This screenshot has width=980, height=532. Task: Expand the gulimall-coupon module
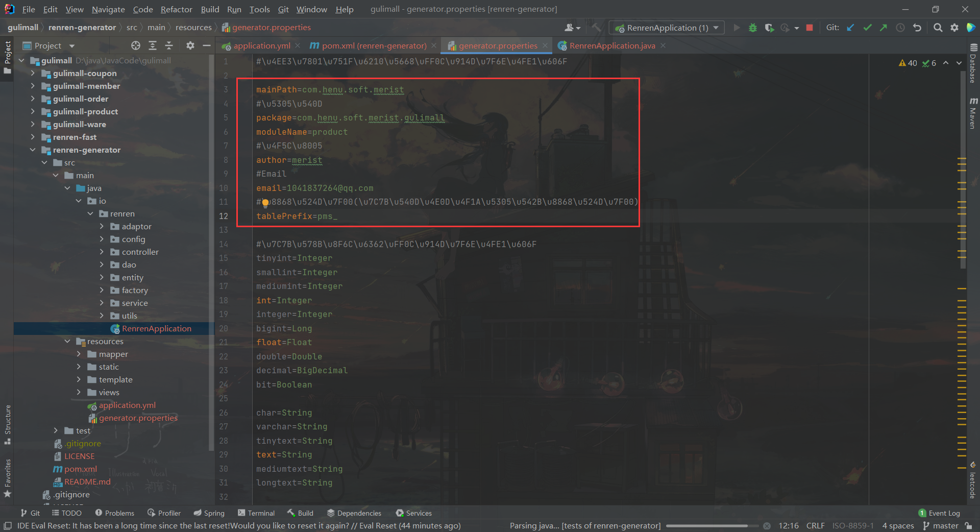click(x=33, y=73)
